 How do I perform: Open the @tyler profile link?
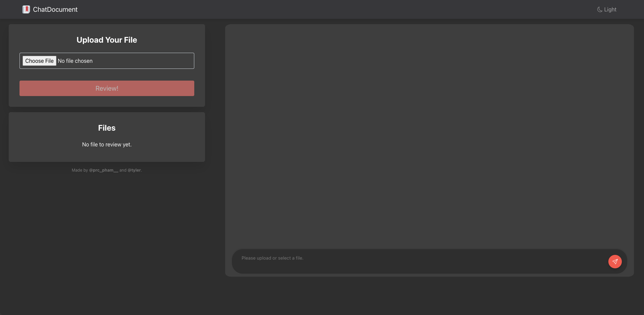click(x=134, y=170)
